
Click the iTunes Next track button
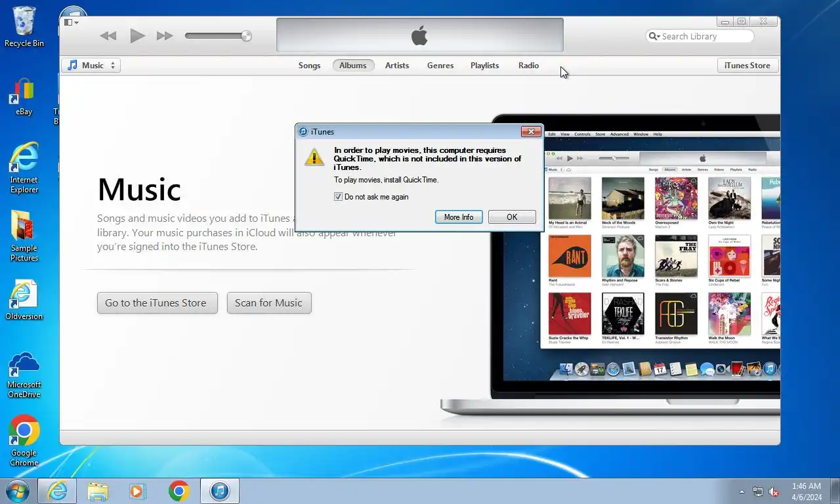[165, 36]
